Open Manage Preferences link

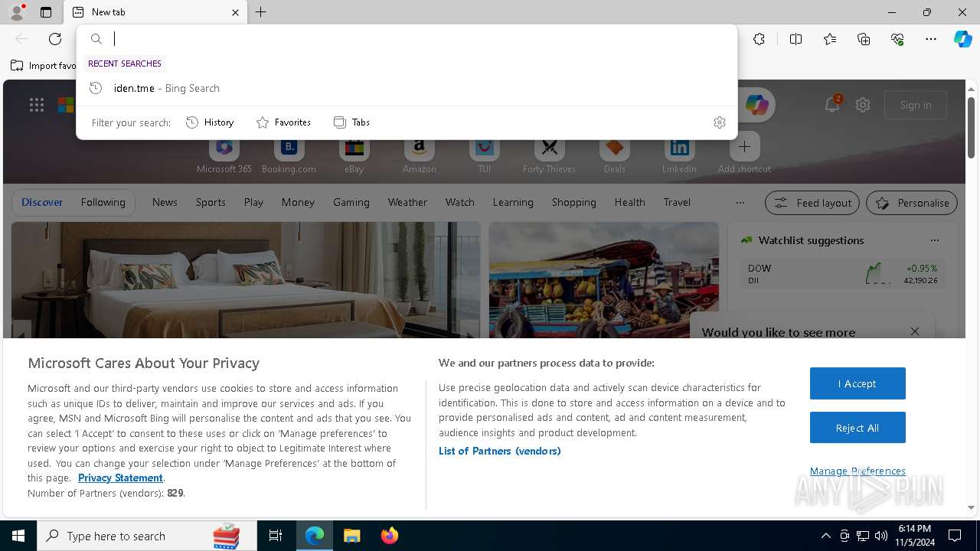(857, 471)
